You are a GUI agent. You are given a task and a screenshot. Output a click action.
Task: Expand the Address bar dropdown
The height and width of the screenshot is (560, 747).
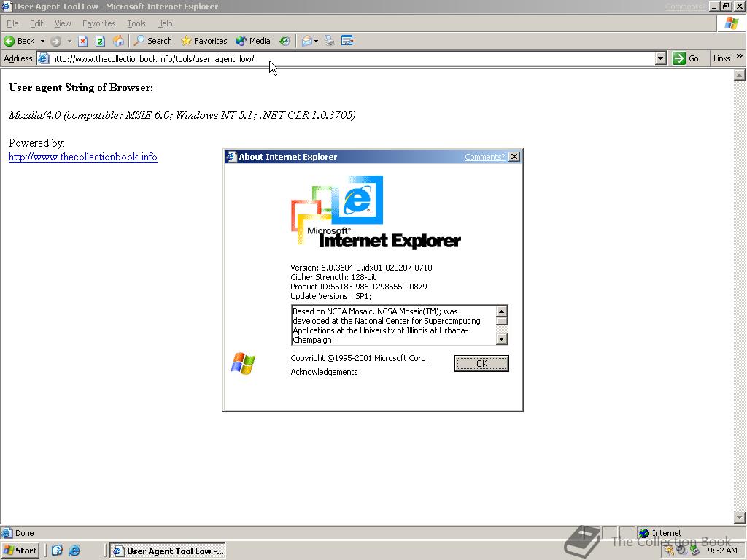pos(660,58)
